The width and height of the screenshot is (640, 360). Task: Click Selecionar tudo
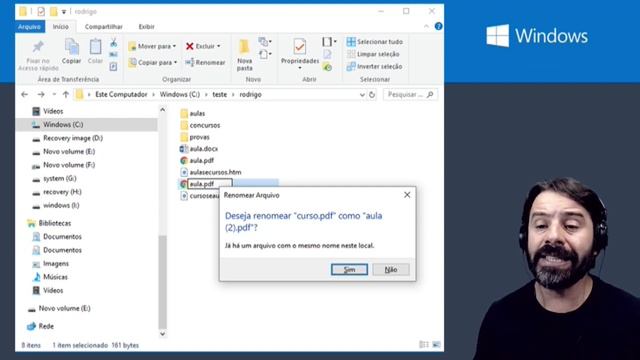pyautogui.click(x=374, y=42)
